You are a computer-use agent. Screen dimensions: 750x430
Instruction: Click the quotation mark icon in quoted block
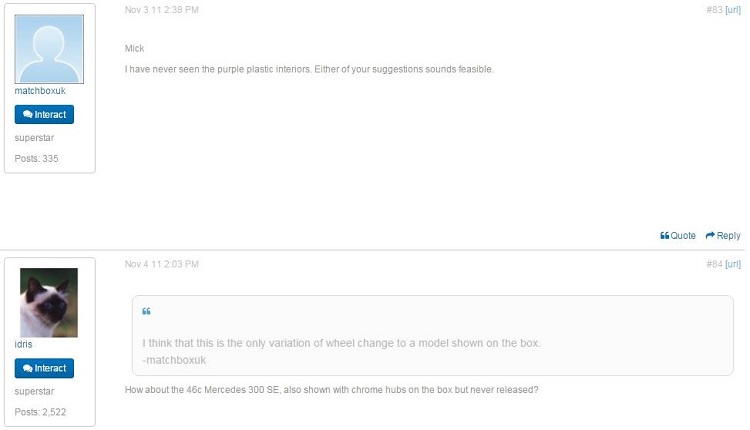[146, 311]
